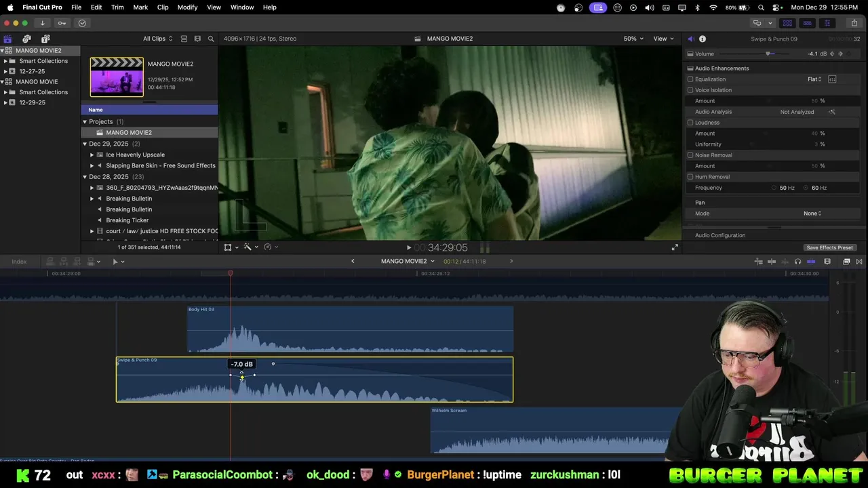This screenshot has width=868, height=488.
Task: Open the Share export button
Action: pos(854,23)
